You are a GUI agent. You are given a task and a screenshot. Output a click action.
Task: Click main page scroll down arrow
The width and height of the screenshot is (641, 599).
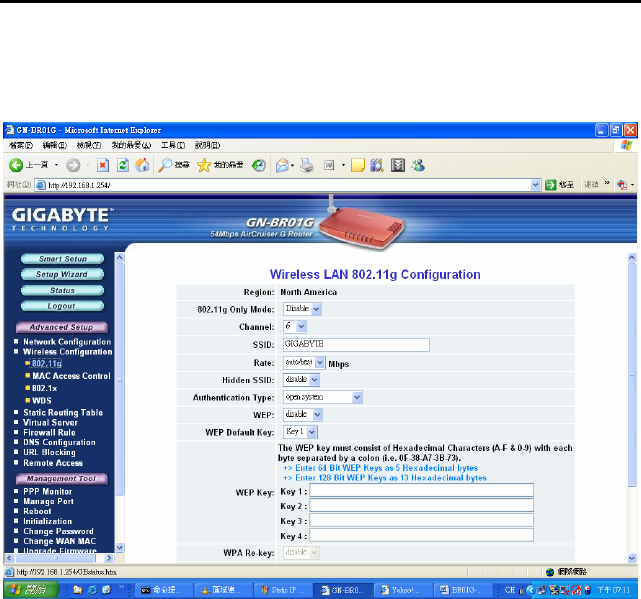pos(632,558)
